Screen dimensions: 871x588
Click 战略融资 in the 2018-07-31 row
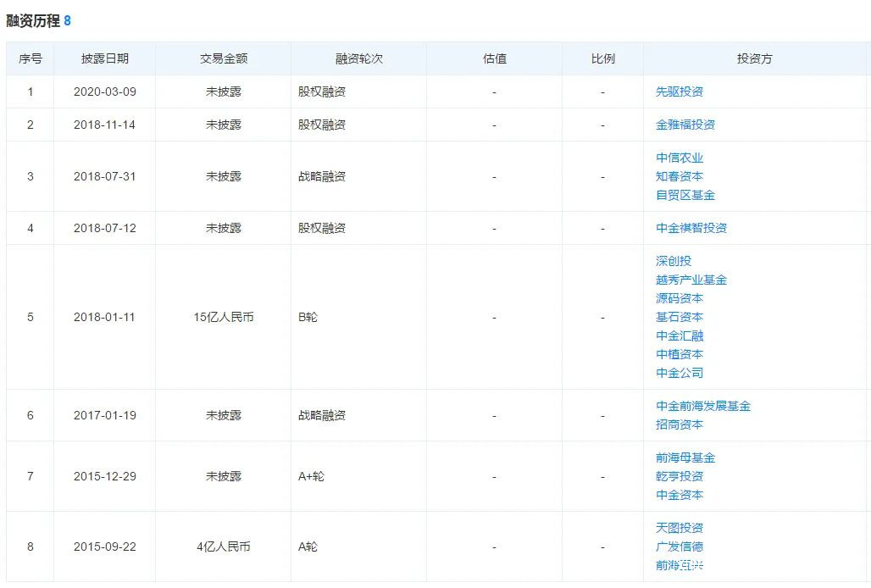coord(322,176)
